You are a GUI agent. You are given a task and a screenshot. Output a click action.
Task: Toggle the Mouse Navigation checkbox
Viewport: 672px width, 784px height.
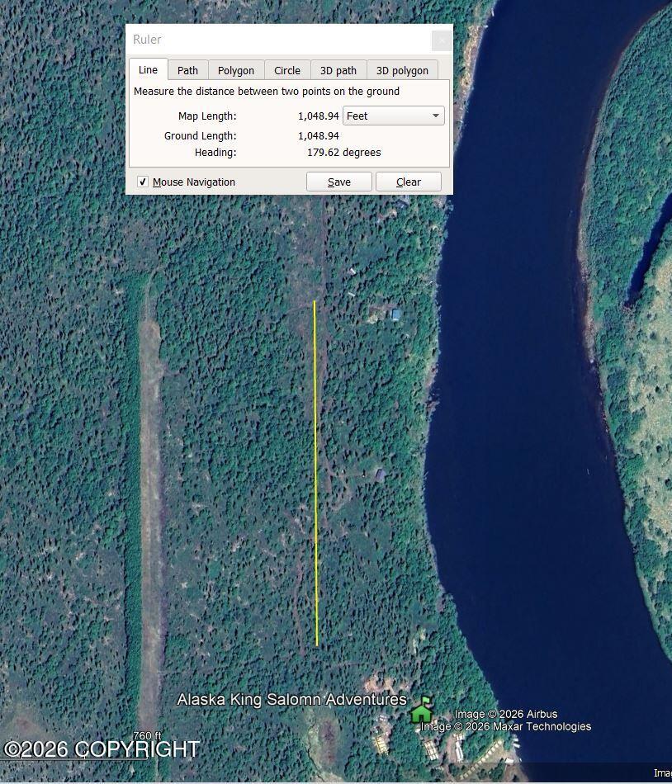tap(143, 182)
